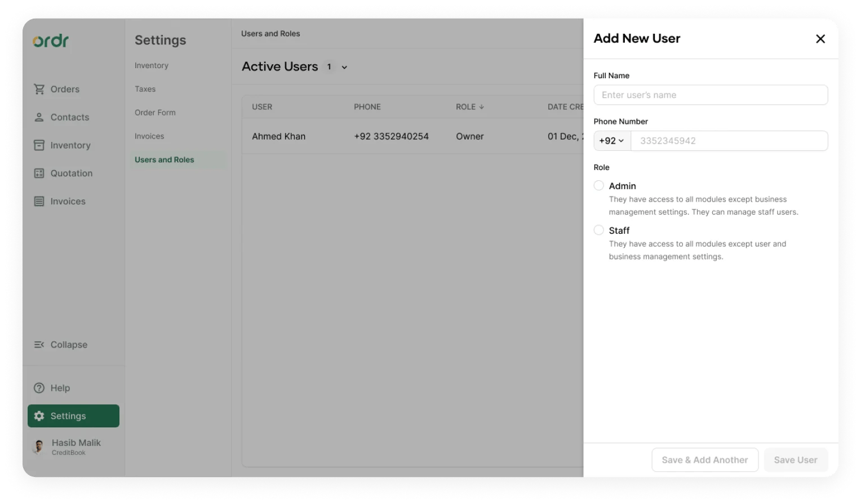Switch to the Taxes settings section

pyautogui.click(x=145, y=89)
